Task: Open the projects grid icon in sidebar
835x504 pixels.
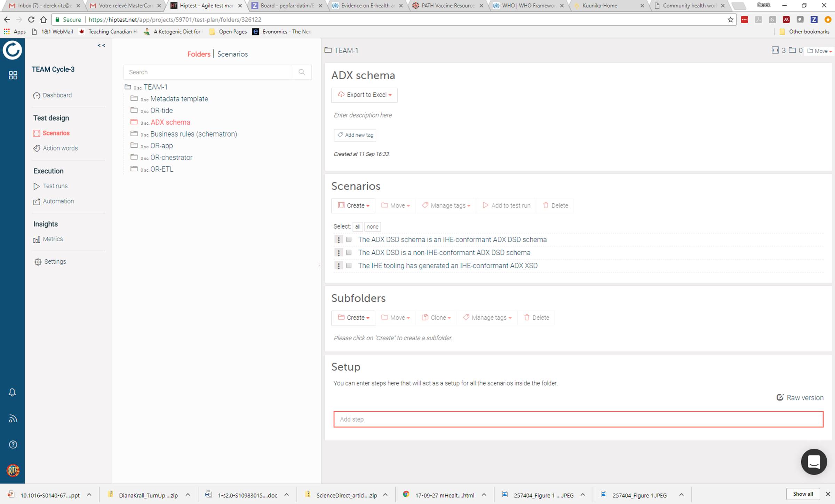Action: (x=13, y=75)
